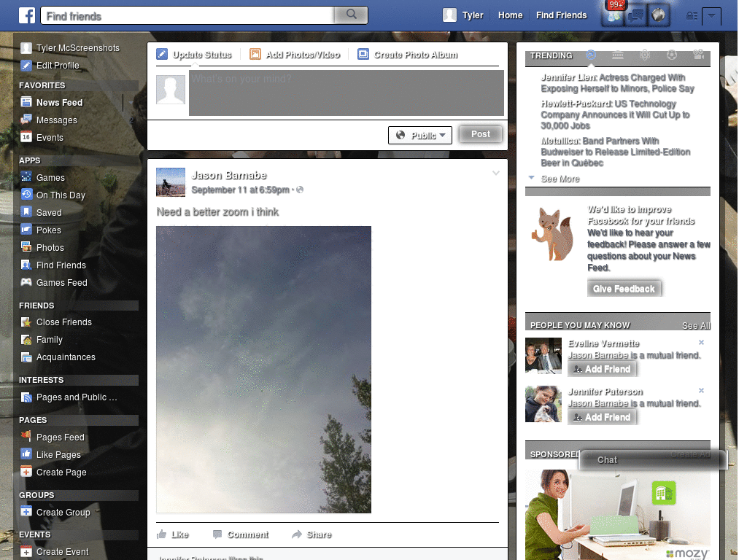Select the sports trending tab icon
Screen dimensions: 747x560
point(672,55)
